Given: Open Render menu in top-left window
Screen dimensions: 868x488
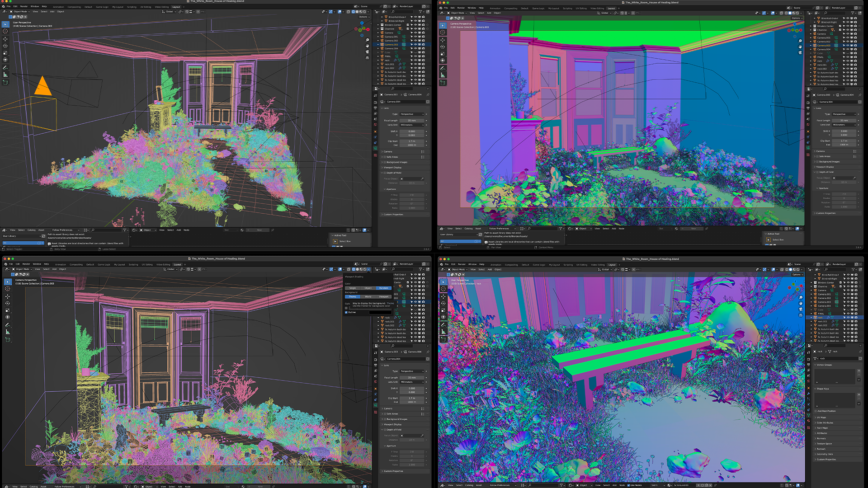Looking at the screenshot, I should (x=24, y=6).
